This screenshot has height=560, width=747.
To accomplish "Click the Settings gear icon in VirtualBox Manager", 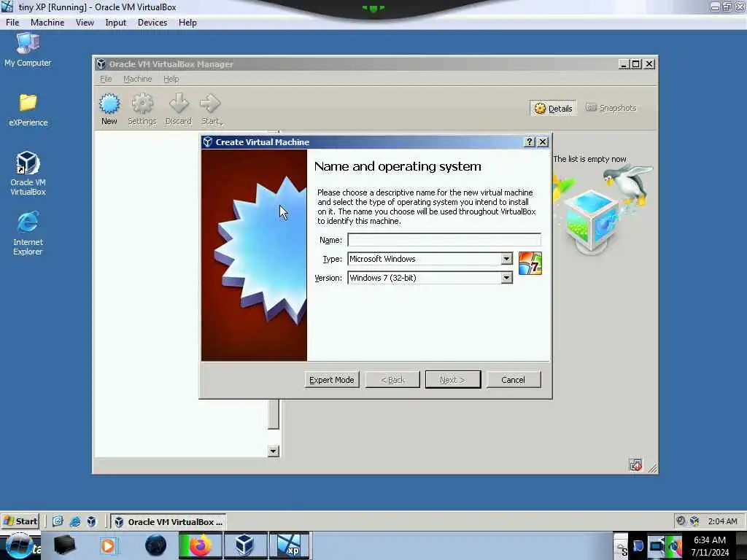I will coord(142,104).
